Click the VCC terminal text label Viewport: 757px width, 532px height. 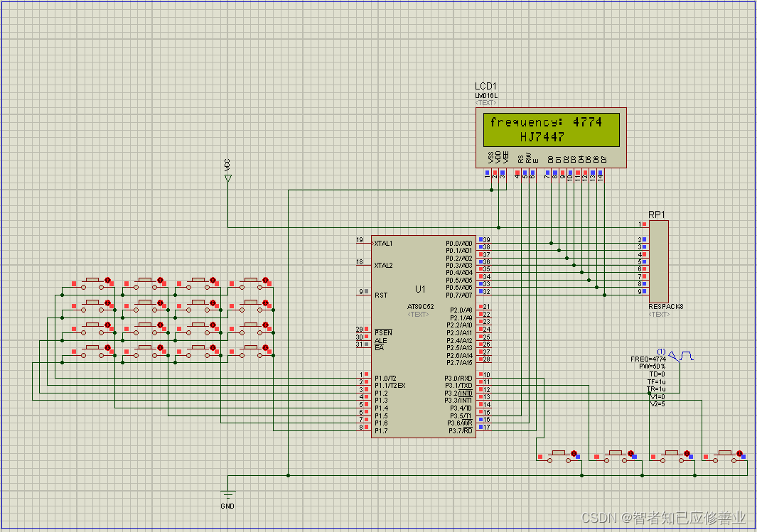coord(227,165)
